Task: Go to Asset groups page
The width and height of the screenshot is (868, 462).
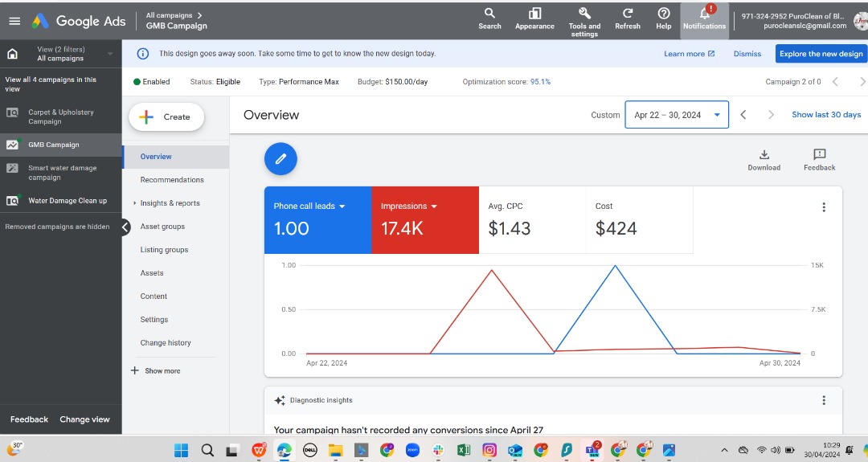Action: coord(162,227)
